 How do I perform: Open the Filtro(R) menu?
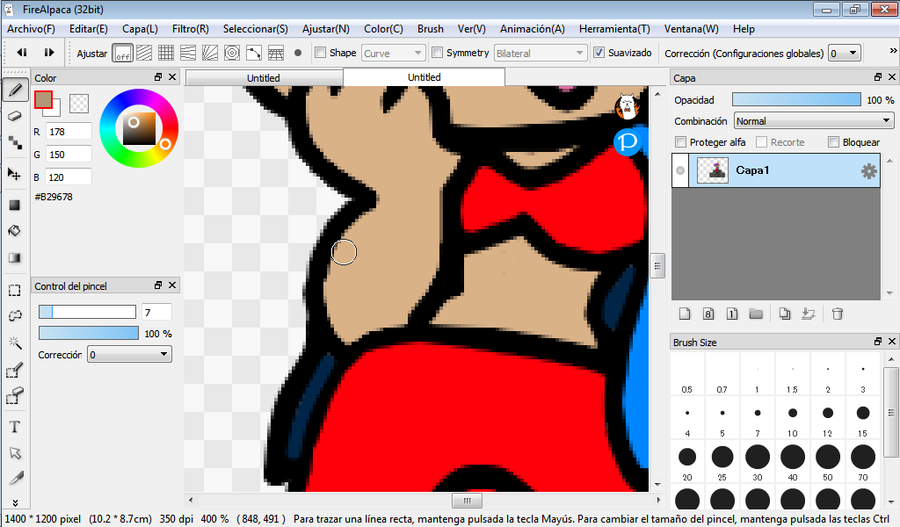(x=191, y=29)
